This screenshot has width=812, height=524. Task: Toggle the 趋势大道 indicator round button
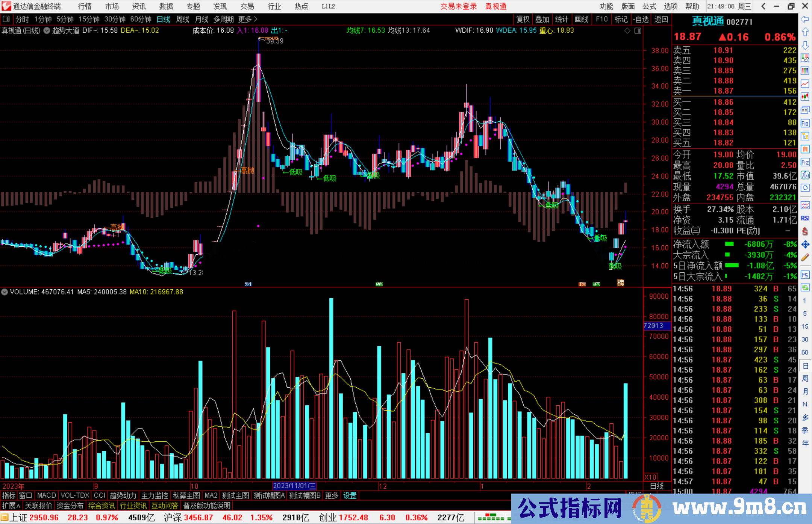[x=47, y=31]
